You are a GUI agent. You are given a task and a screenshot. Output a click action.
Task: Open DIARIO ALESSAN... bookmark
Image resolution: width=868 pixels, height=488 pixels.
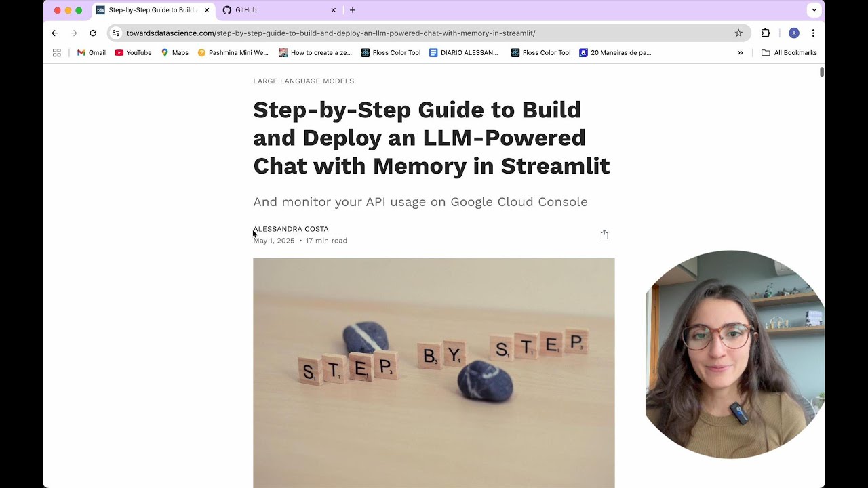pos(464,52)
